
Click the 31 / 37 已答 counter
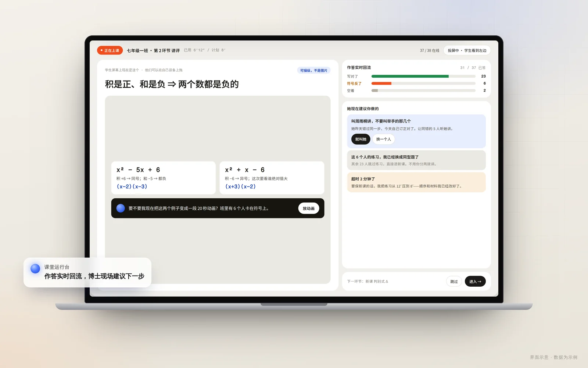pyautogui.click(x=473, y=68)
